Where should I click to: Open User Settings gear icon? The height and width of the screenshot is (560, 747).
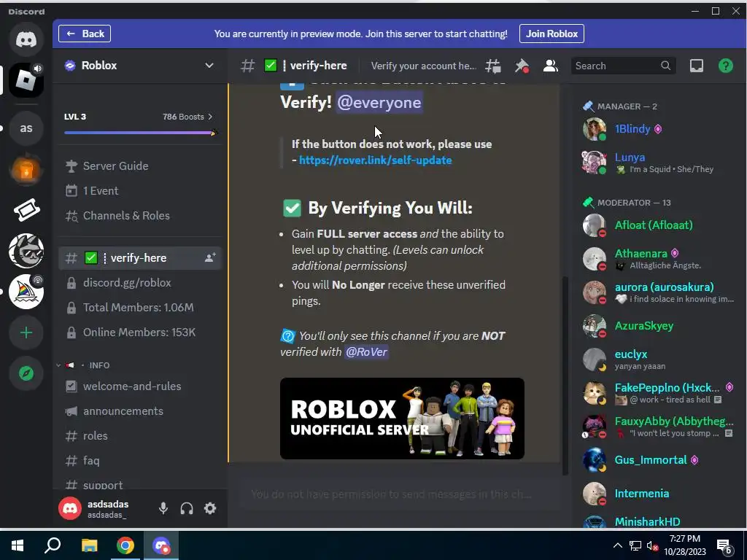tap(210, 508)
